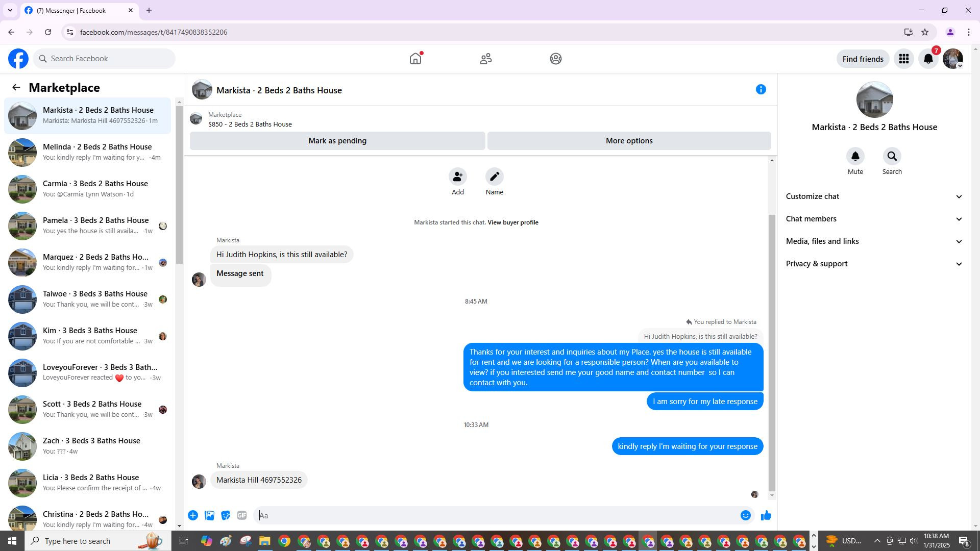Click the chat header title Markista

coord(279,90)
